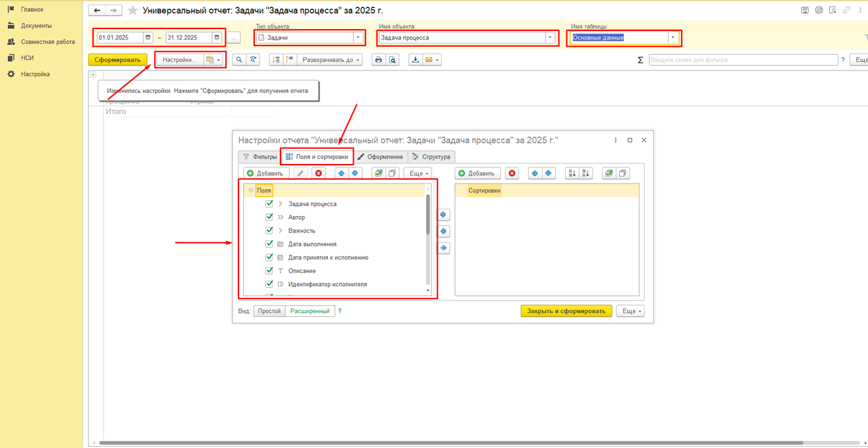This screenshot has height=448, width=868.
Task: Uncheck Дата принятия к исполнению checkbox
Action: click(269, 257)
